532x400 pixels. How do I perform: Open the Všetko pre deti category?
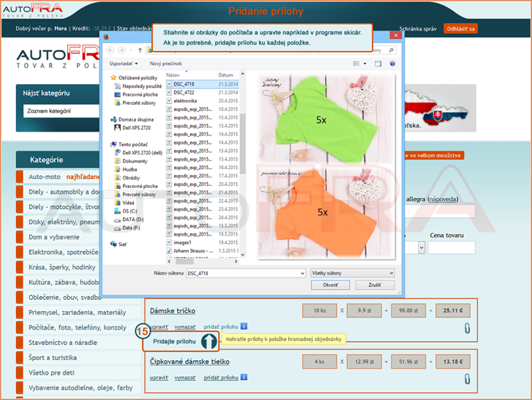[x=51, y=372]
